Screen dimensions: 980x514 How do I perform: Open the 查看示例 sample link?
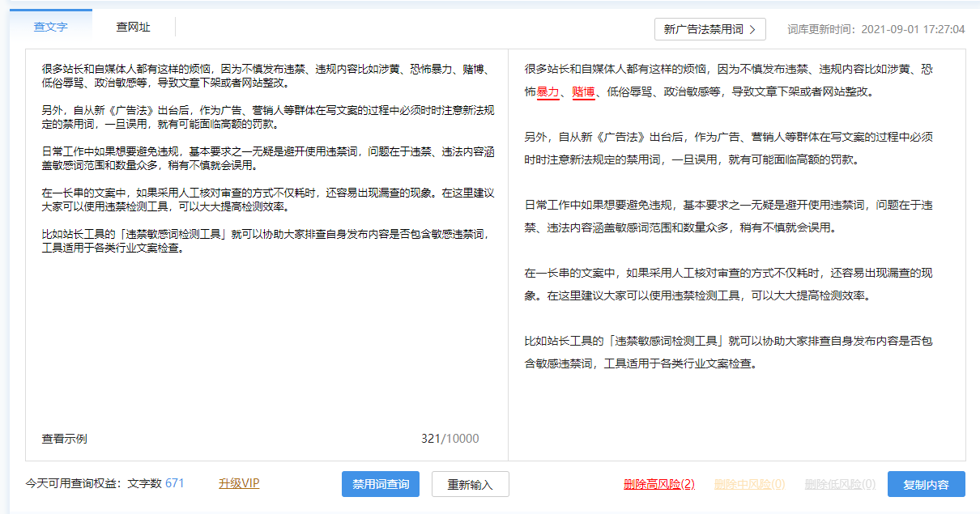tap(64, 439)
